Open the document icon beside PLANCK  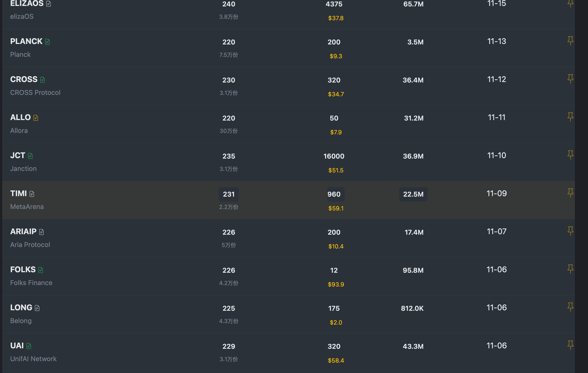[47, 42]
